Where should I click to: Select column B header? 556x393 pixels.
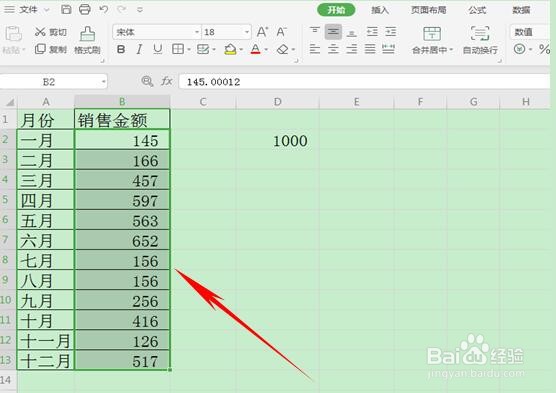coord(122,102)
